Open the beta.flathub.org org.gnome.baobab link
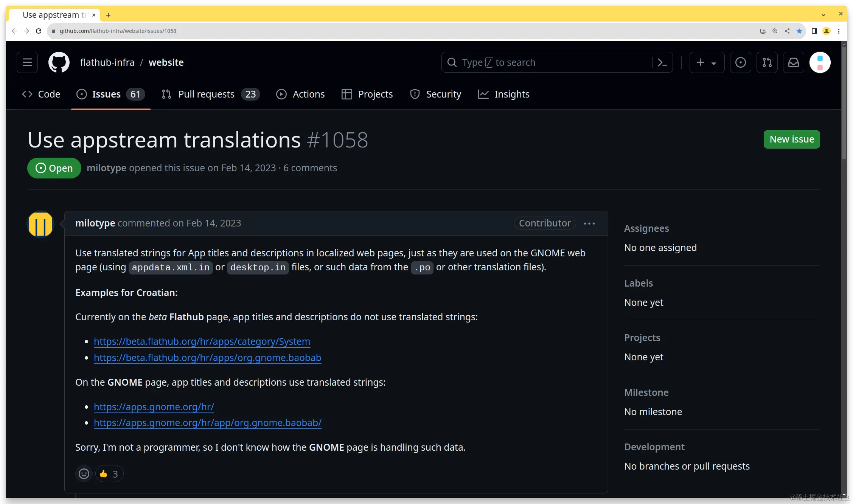 pos(207,358)
